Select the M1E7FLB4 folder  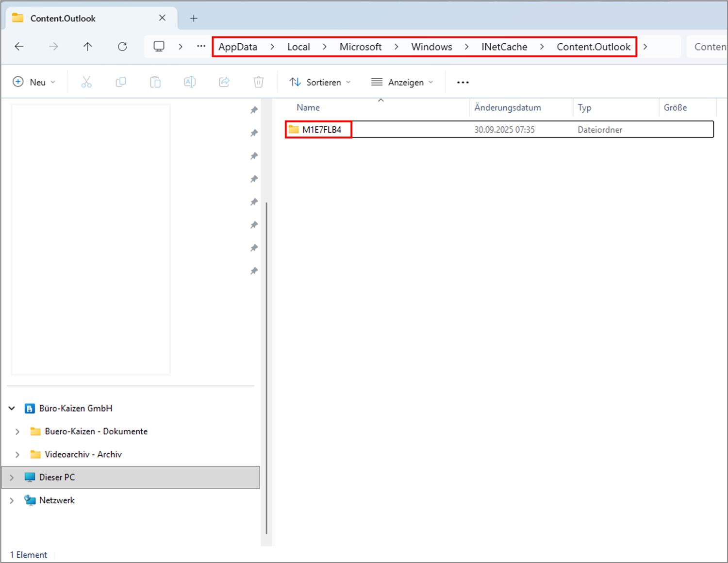tap(321, 130)
